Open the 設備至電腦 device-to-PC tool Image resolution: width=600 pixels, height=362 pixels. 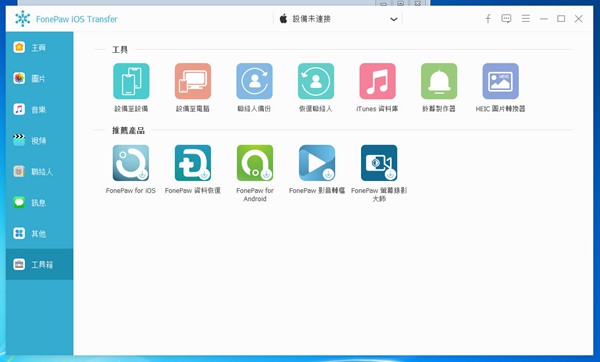[193, 81]
